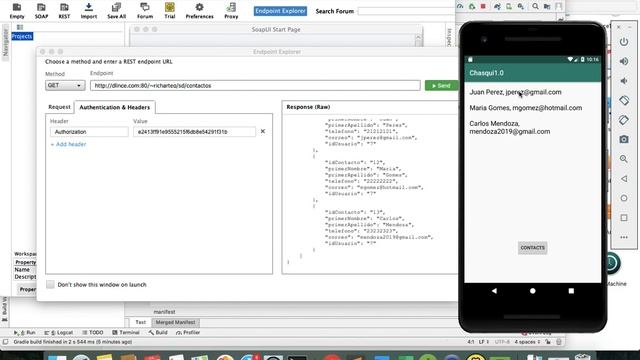Click the emulator rotate left icon

[x=624, y=100]
